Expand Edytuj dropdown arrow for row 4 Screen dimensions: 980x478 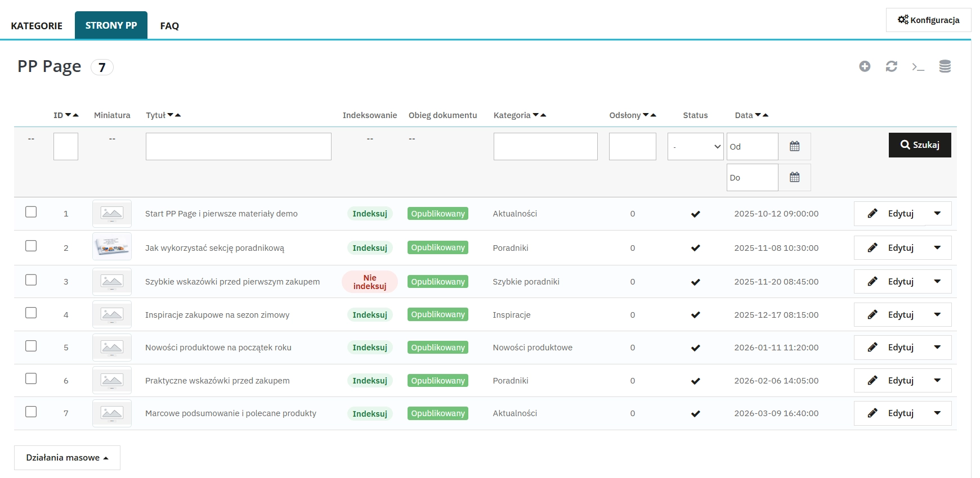pyautogui.click(x=937, y=315)
